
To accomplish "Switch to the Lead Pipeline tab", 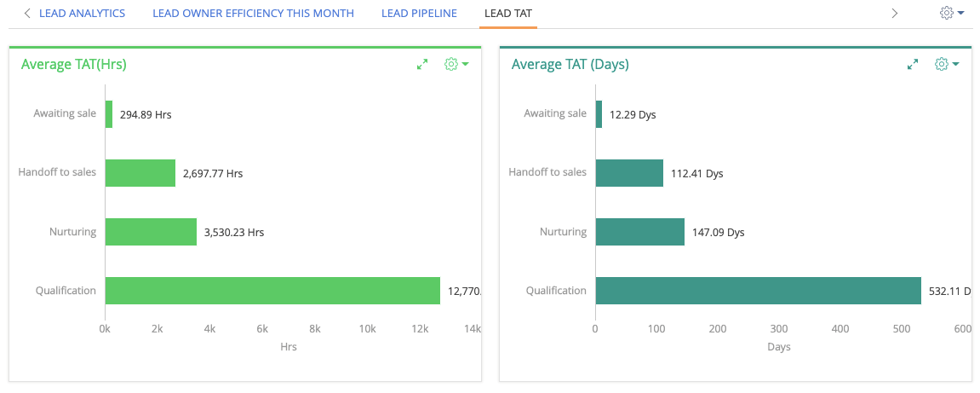I will coord(419,14).
